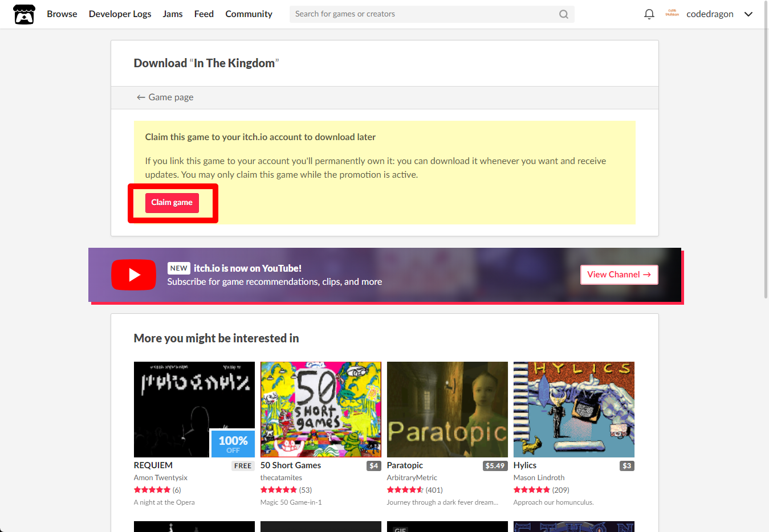Open Hylics game thumbnail
769x532 pixels.
pos(574,410)
